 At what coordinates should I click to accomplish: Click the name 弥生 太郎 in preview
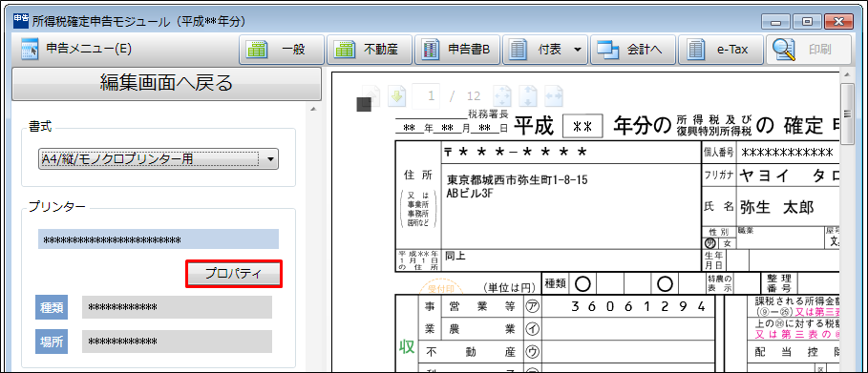pyautogui.click(x=777, y=208)
